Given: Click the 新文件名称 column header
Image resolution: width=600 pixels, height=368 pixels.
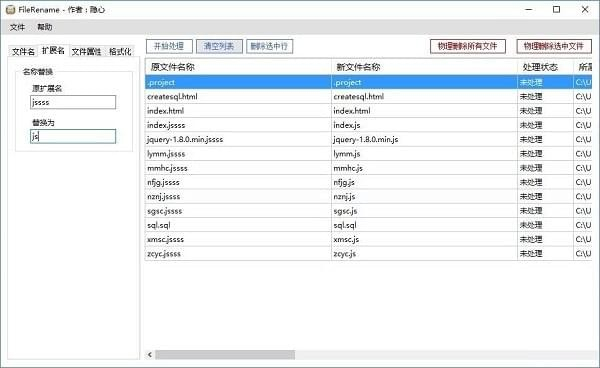Looking at the screenshot, I should coord(424,67).
